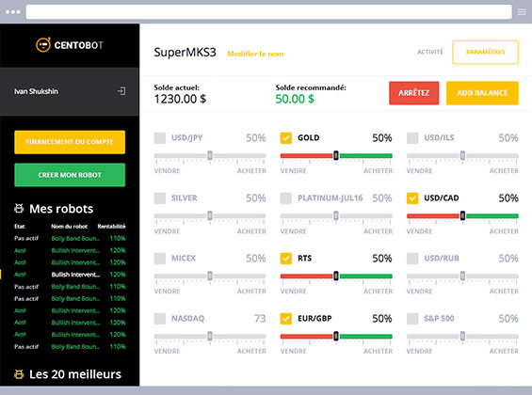The image size is (532, 395).
Task: Click the Modifier le nom link
Action: point(255,54)
